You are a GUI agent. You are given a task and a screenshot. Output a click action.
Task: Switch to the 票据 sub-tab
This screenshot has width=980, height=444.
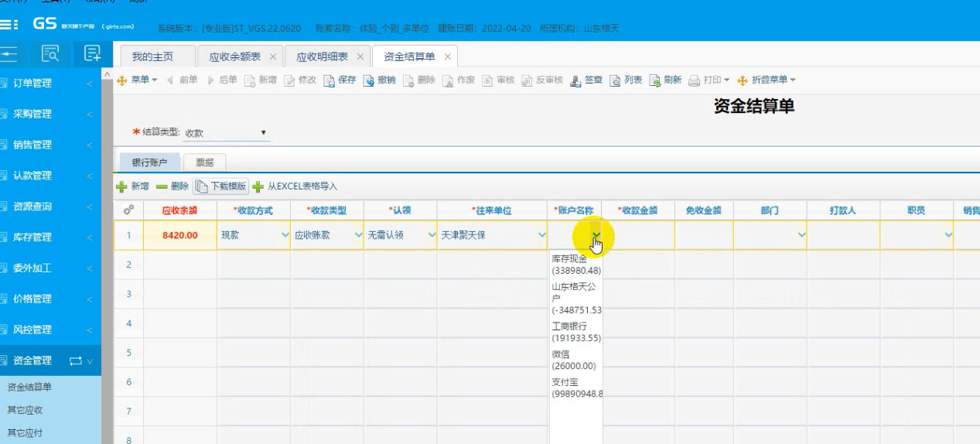(205, 162)
